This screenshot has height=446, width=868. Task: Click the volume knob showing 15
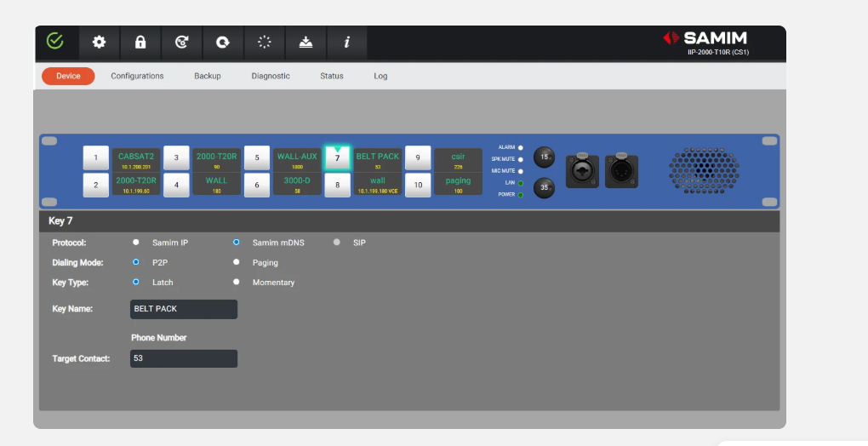543,157
